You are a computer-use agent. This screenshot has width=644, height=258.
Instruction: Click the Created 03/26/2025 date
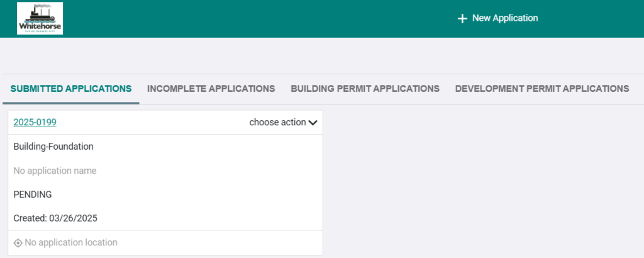(x=55, y=218)
